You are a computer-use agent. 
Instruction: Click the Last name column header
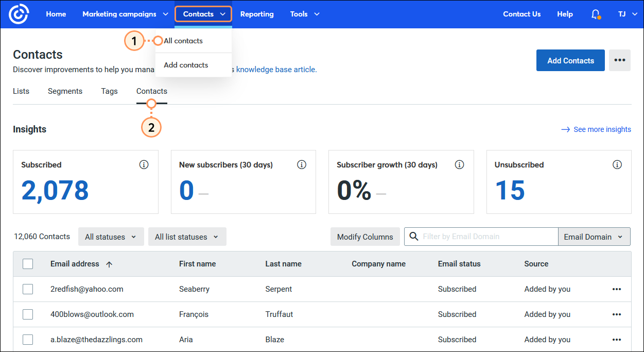pos(284,264)
